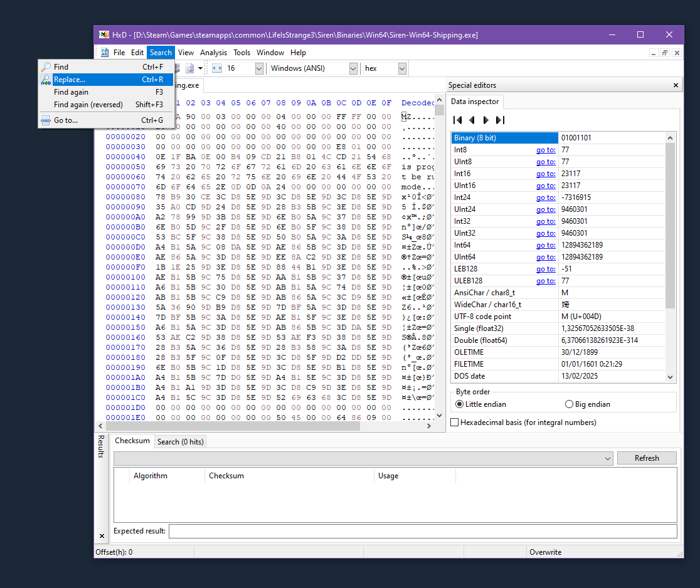Viewport: 700px width, 588px height.
Task: Click the bytes-per-row width icon
Action: 217,68
